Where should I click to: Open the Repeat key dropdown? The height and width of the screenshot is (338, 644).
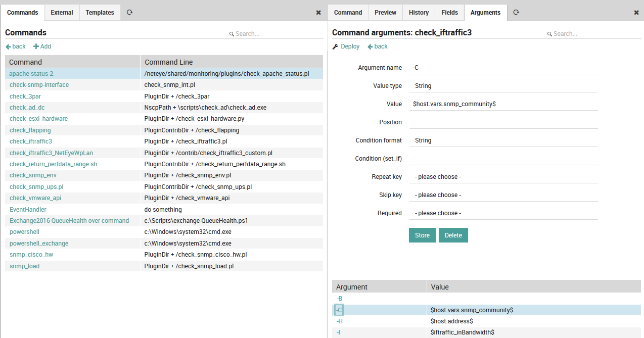click(x=503, y=176)
